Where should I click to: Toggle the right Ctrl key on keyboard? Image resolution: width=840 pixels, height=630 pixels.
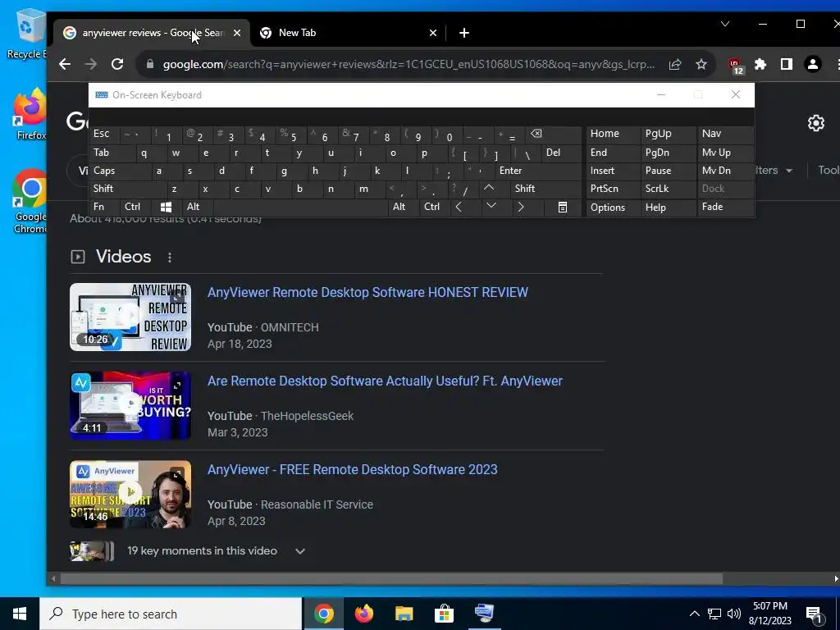pos(435,208)
